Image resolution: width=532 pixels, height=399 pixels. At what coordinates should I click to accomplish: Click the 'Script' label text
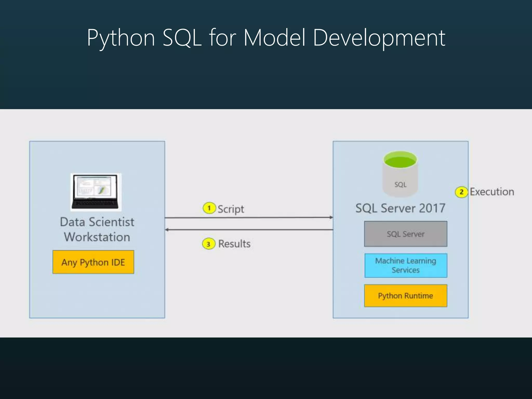coord(231,209)
